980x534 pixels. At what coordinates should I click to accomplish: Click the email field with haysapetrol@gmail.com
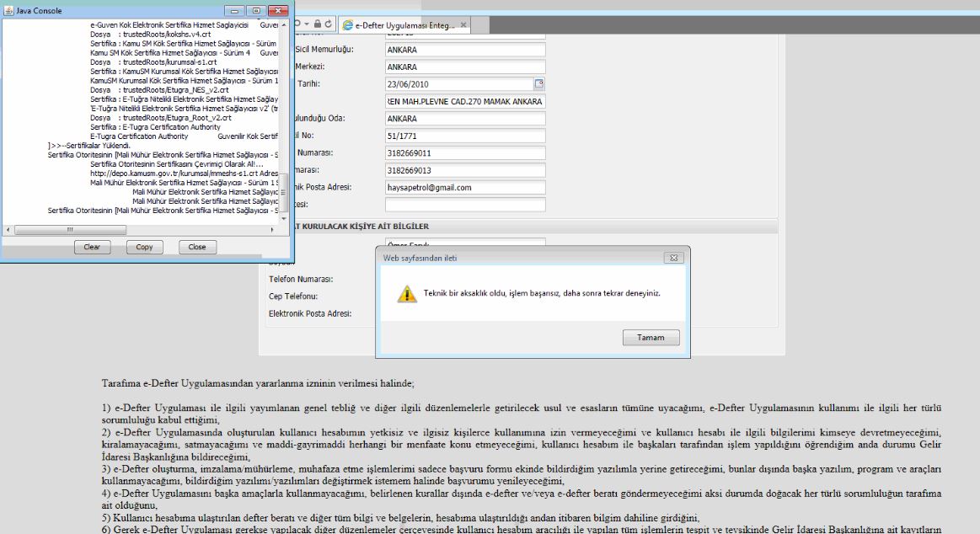[465, 188]
